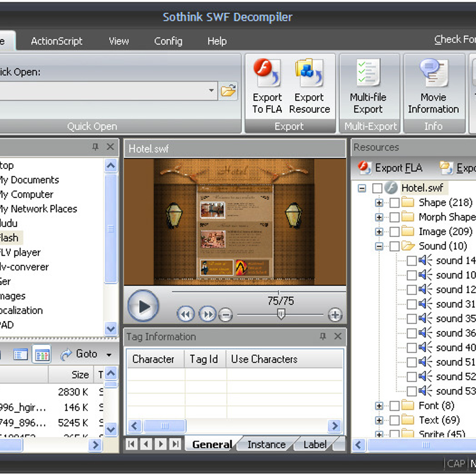
Task: Check the Font (8) checkbox
Action: click(x=394, y=406)
